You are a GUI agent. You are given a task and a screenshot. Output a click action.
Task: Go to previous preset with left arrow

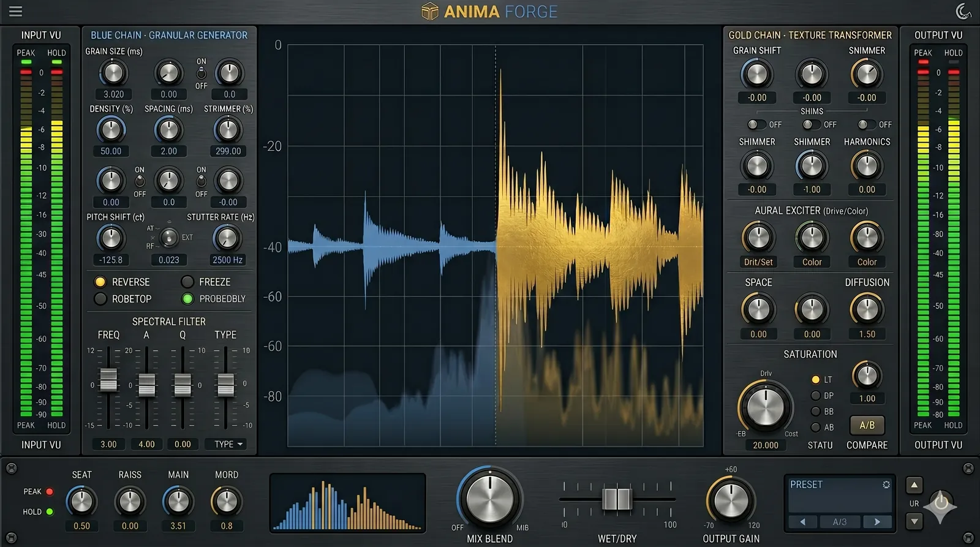pyautogui.click(x=802, y=522)
